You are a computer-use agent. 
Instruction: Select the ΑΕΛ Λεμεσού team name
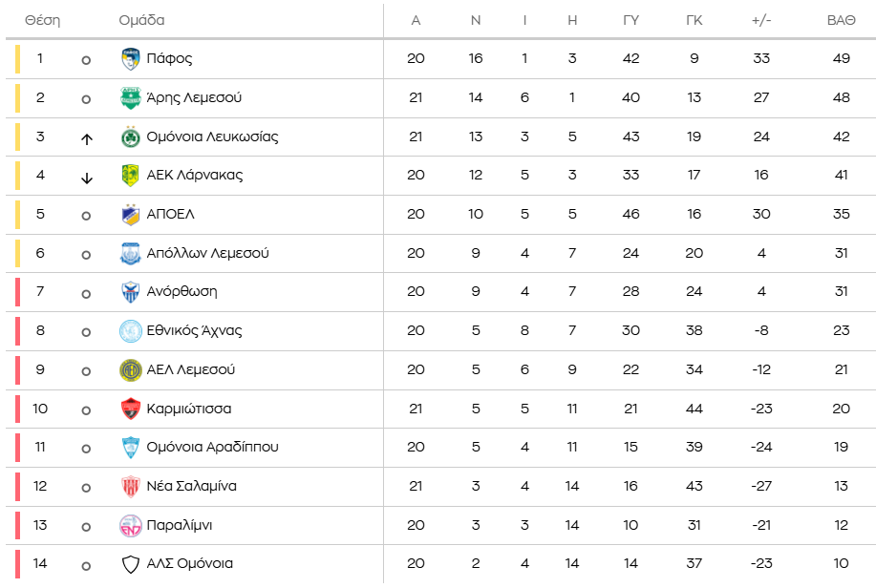point(190,369)
